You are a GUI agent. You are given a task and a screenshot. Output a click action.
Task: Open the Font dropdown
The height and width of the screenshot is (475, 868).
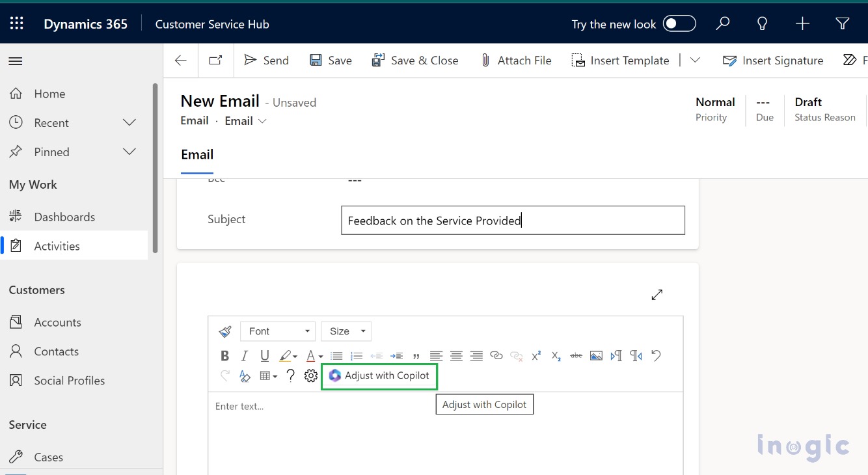pos(278,331)
